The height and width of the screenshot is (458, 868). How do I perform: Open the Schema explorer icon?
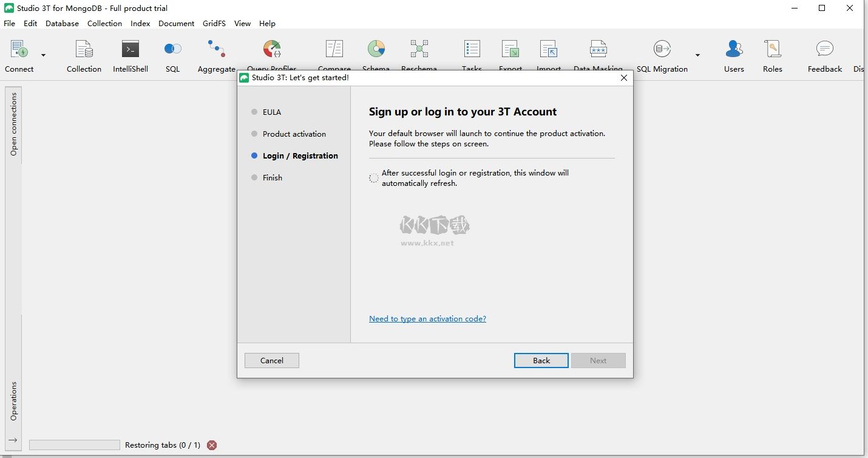tap(376, 49)
